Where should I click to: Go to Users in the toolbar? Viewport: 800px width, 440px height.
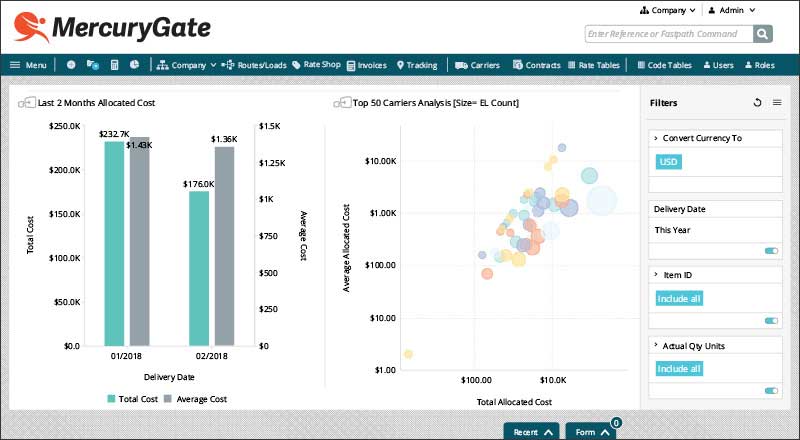(x=718, y=65)
